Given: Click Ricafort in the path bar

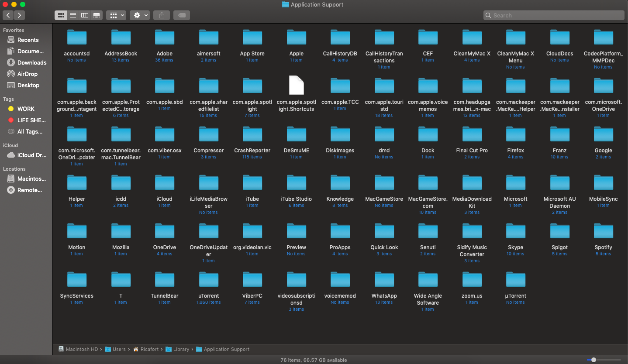Looking at the screenshot, I should click(146, 349).
